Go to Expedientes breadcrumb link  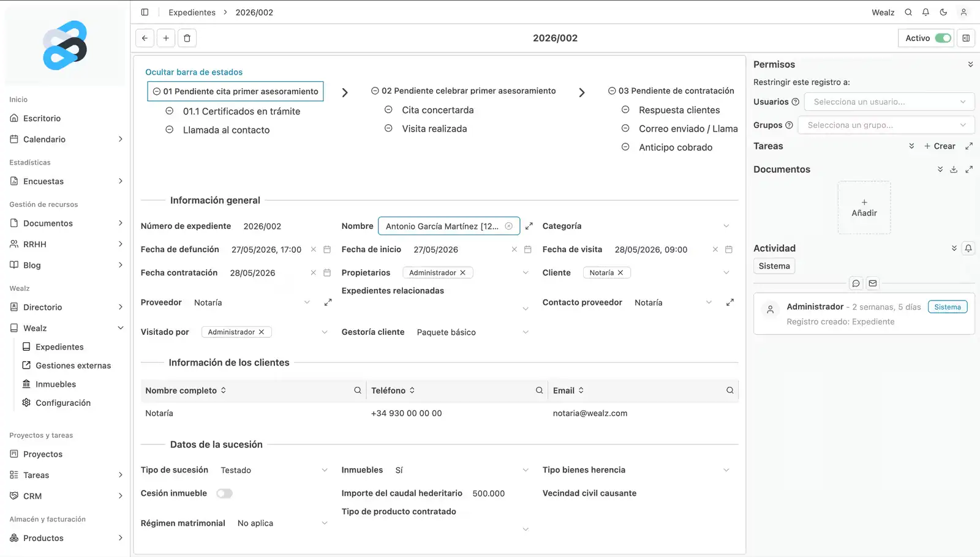coord(192,12)
